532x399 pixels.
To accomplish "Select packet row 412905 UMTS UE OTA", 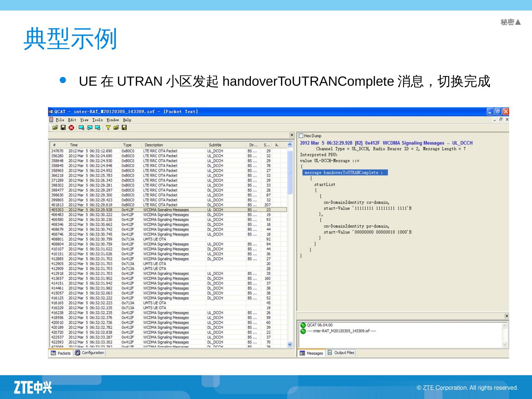I will 168,264.
